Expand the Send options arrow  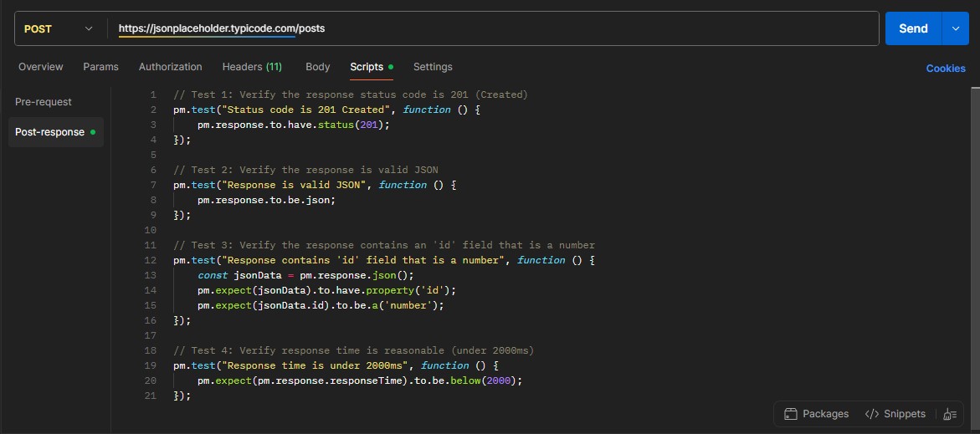coord(955,28)
